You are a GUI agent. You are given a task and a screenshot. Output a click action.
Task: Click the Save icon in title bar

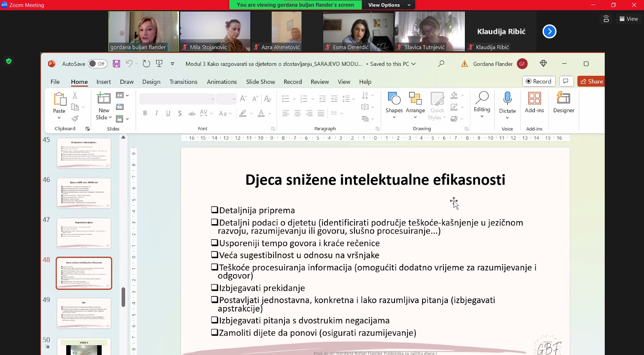116,63
